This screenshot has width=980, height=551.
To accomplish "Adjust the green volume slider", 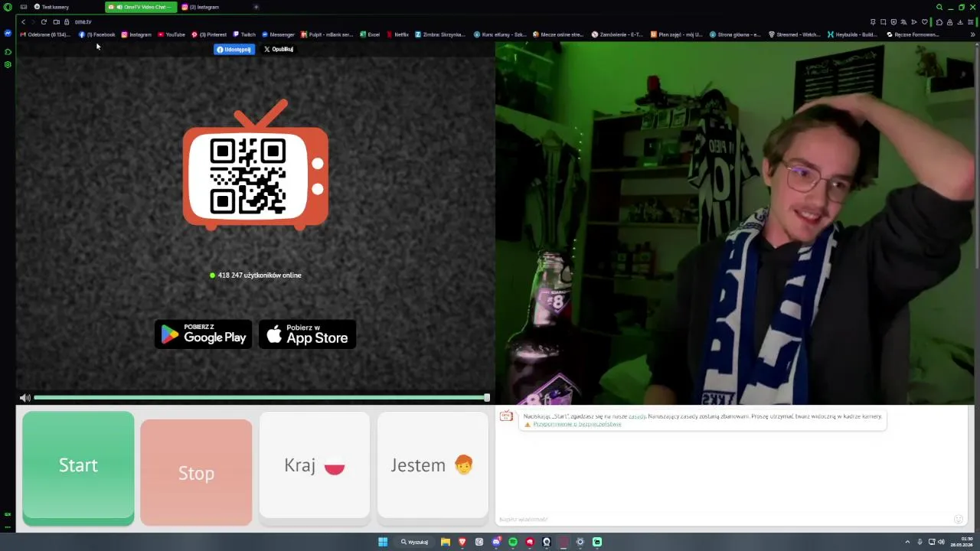I will (x=262, y=397).
